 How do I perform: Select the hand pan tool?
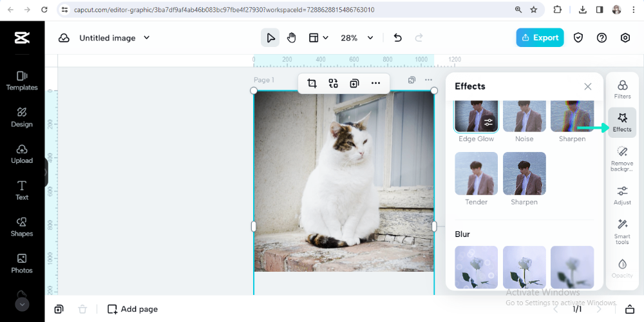pos(291,38)
